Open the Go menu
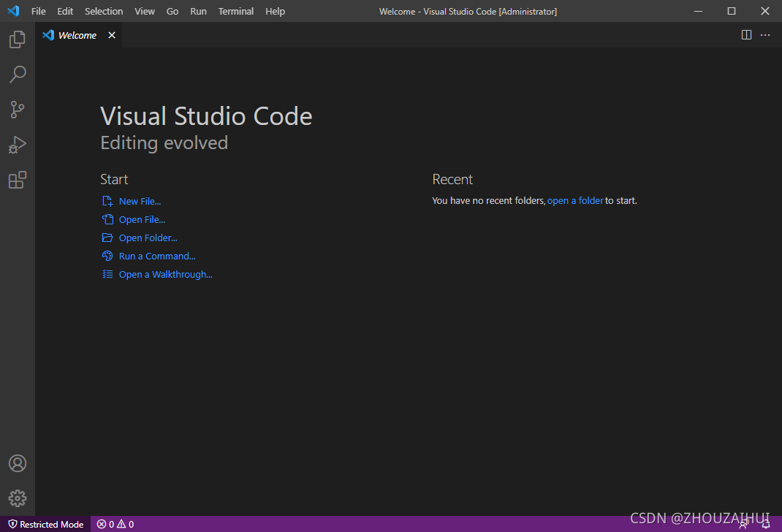 (172, 11)
